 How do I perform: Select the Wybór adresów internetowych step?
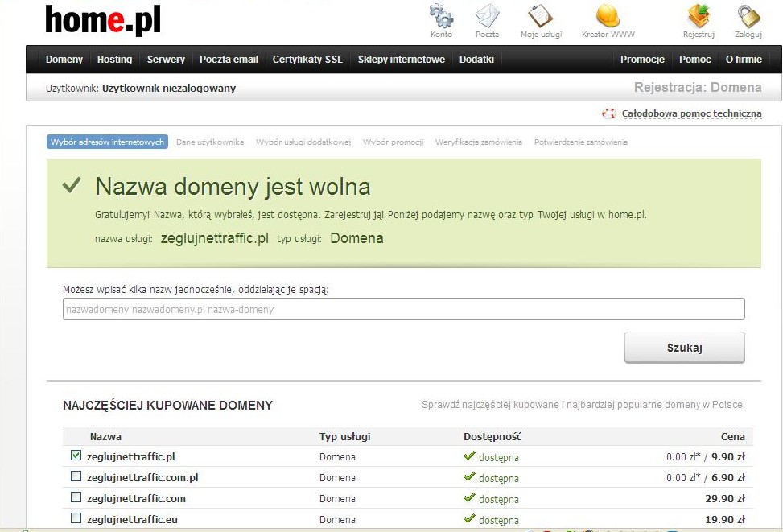[107, 142]
